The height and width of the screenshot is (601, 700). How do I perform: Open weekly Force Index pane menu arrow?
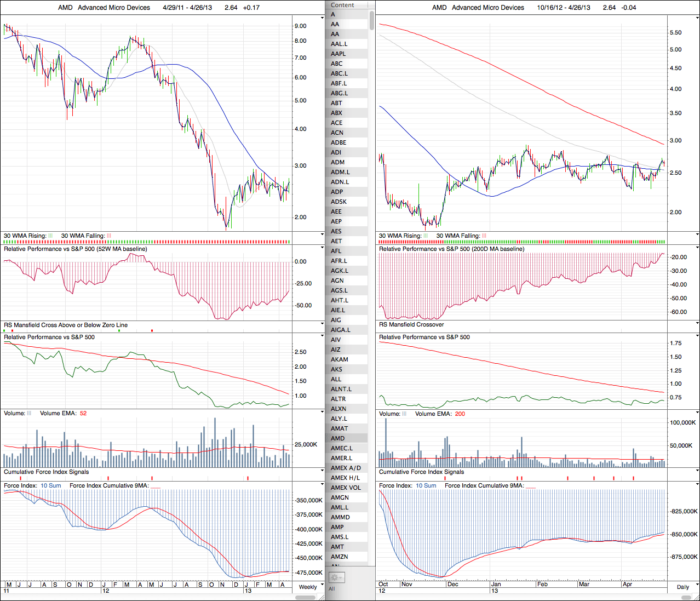click(322, 485)
